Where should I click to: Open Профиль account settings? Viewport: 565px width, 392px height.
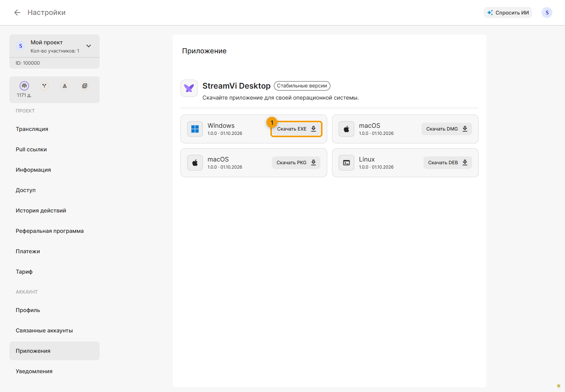(55, 310)
